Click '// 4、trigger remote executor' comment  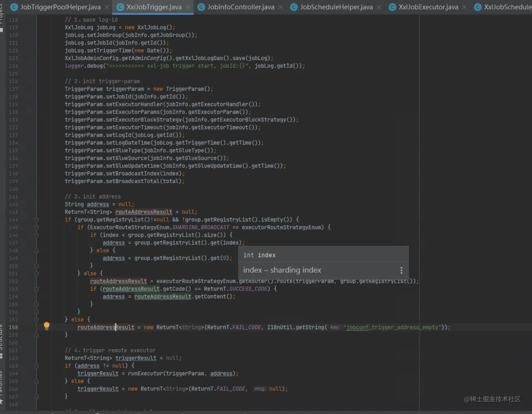click(x=110, y=351)
